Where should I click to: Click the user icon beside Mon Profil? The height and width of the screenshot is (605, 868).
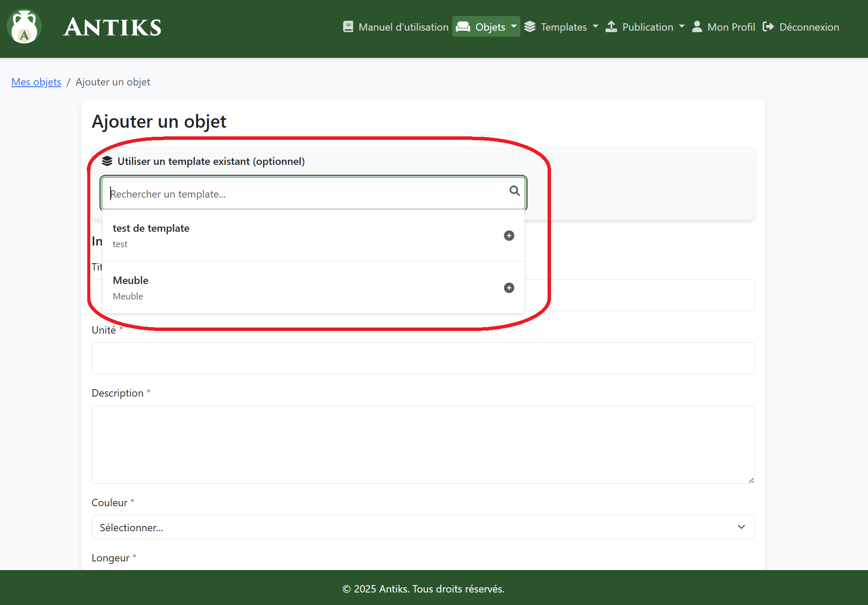[x=697, y=27]
